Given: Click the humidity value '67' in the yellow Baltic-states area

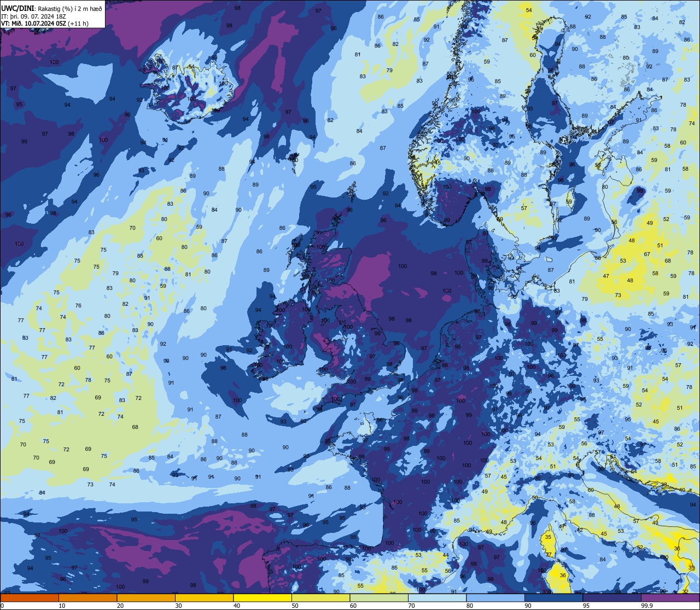Looking at the screenshot, I should (647, 254).
